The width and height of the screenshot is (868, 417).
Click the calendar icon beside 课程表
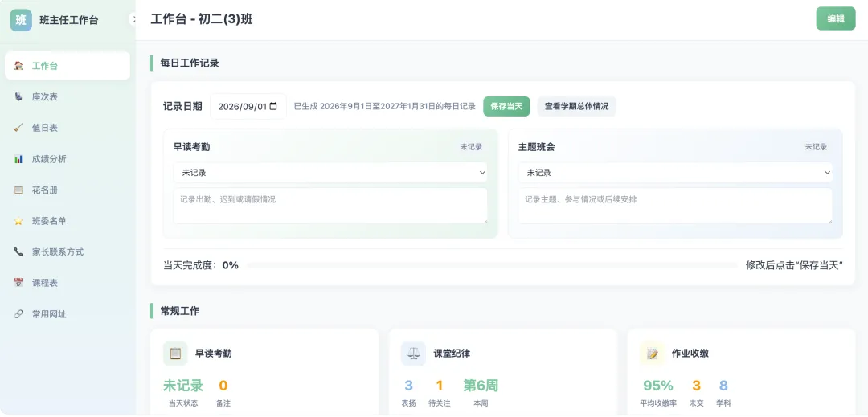coord(18,283)
